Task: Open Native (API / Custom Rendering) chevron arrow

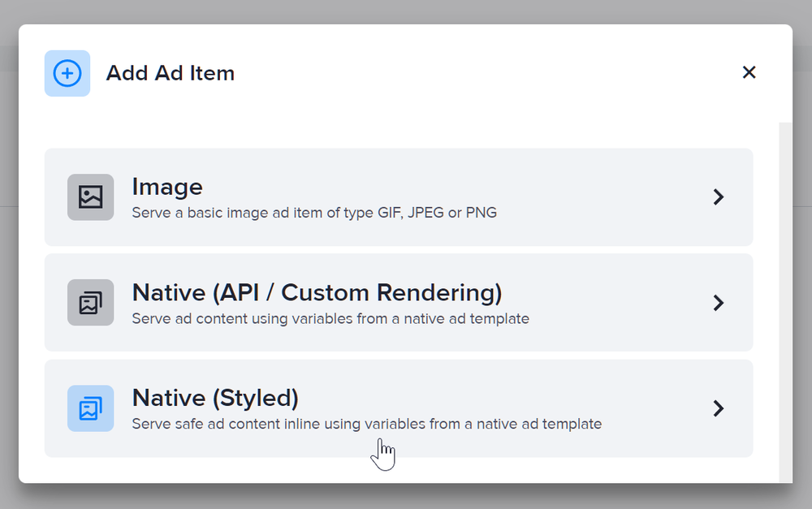Action: pyautogui.click(x=718, y=303)
